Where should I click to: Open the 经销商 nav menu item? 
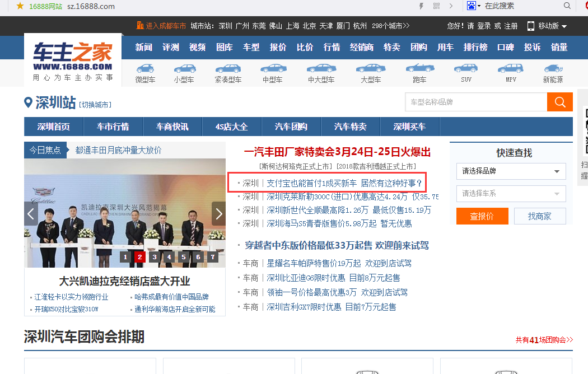click(x=362, y=47)
